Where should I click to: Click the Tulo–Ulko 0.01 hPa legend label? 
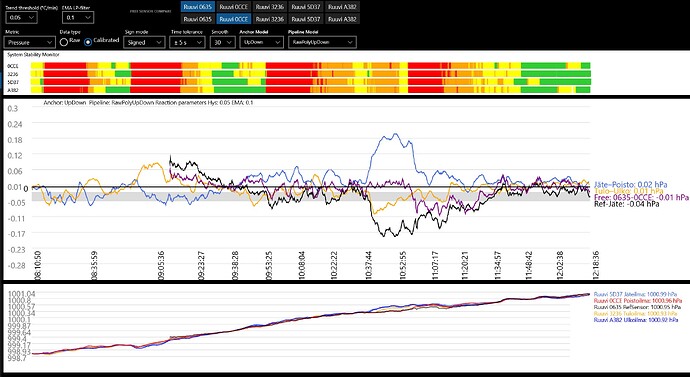coord(628,191)
